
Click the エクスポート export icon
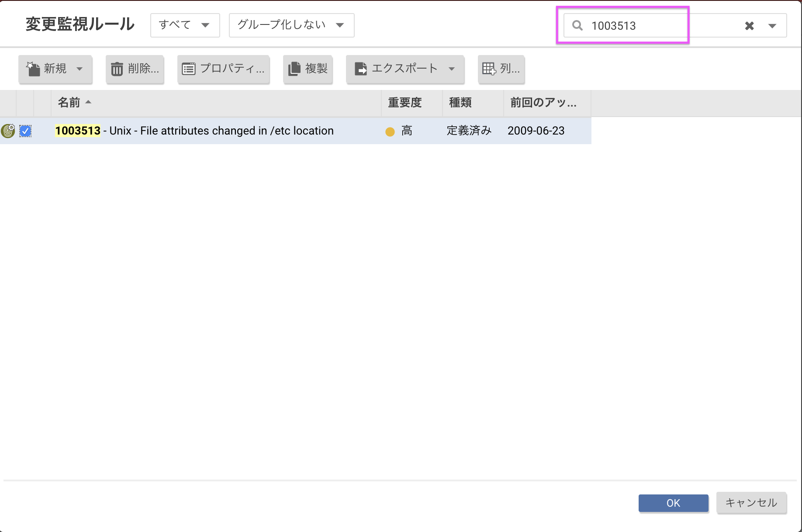(361, 69)
